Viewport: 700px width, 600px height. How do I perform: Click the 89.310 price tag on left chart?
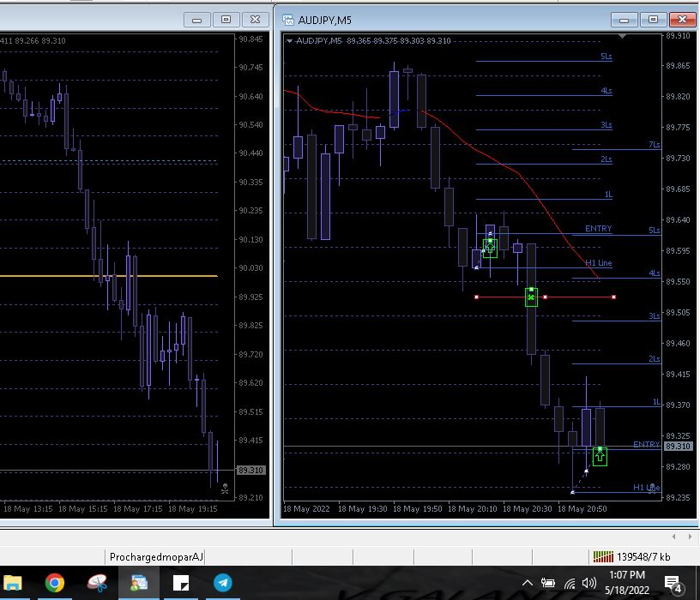click(x=250, y=471)
